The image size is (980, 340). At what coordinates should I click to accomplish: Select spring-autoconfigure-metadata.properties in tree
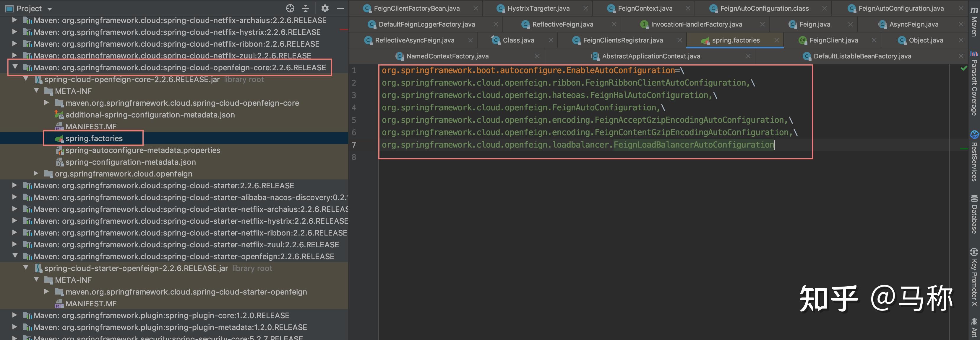coord(142,150)
